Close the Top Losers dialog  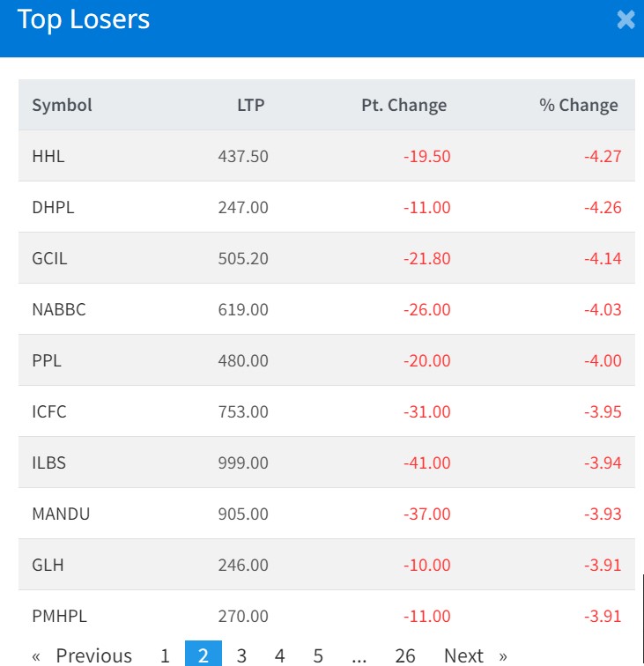coord(625,20)
